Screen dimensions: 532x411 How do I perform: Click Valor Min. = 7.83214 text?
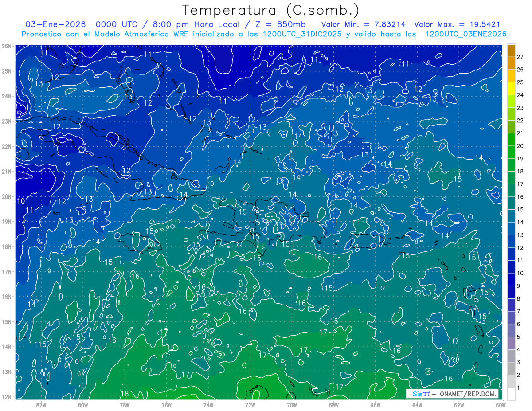click(x=364, y=24)
